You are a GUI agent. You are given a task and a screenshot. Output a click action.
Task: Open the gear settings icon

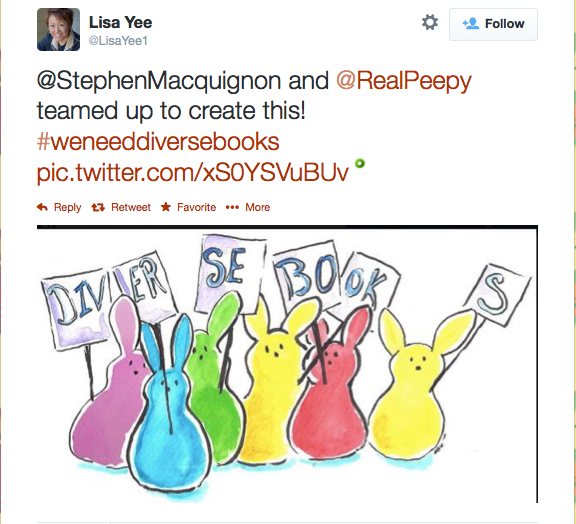(x=430, y=22)
